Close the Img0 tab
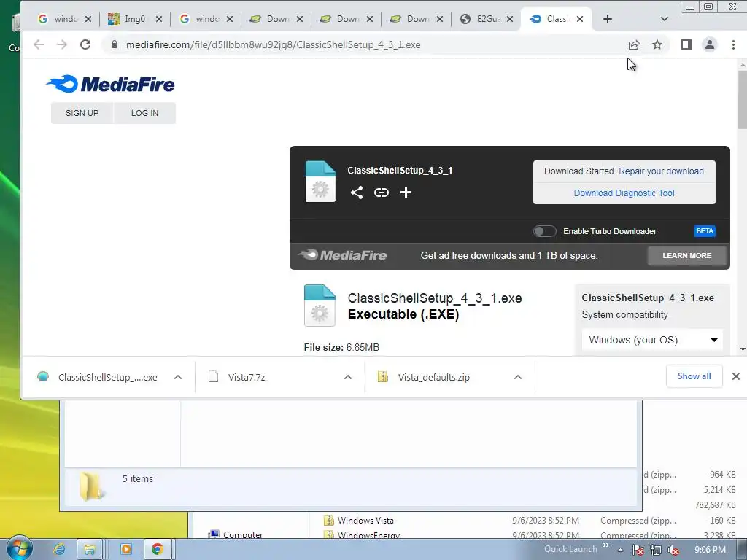Viewport: 747px width, 560px height. [x=159, y=19]
